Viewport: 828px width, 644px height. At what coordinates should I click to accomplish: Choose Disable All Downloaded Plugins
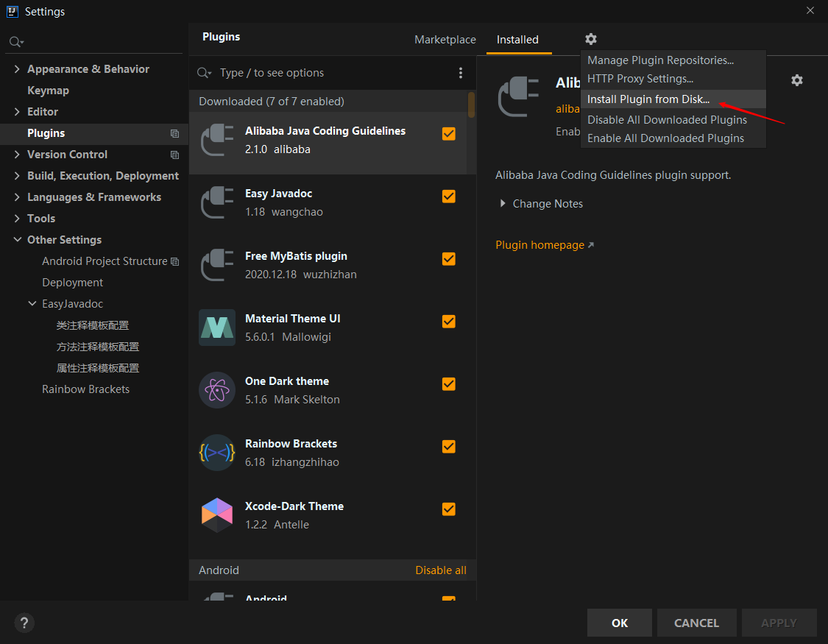[673, 120]
